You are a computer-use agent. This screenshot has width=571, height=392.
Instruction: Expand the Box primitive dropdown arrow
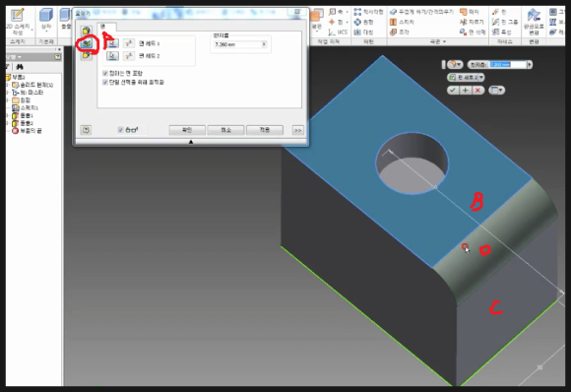click(46, 32)
